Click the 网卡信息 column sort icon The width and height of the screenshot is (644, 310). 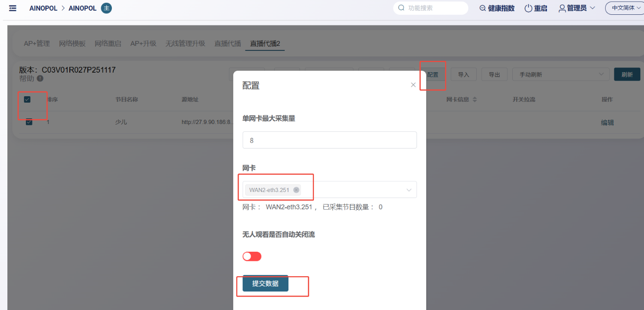(x=474, y=99)
